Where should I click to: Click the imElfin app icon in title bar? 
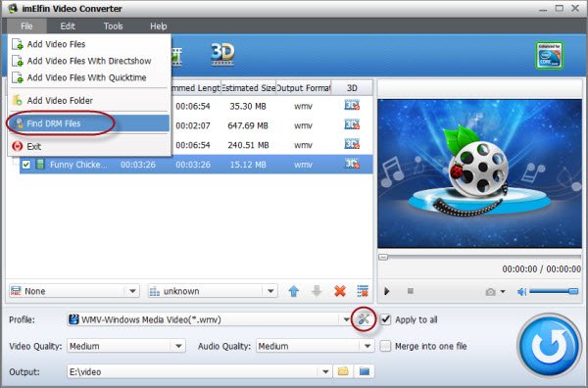12,8
